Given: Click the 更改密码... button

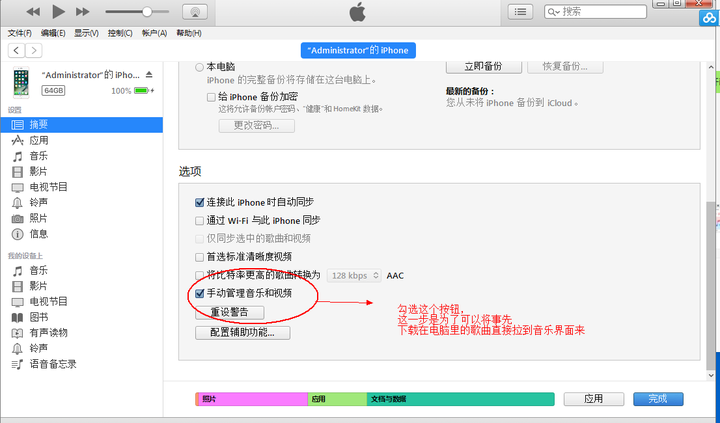Looking at the screenshot, I should (257, 126).
